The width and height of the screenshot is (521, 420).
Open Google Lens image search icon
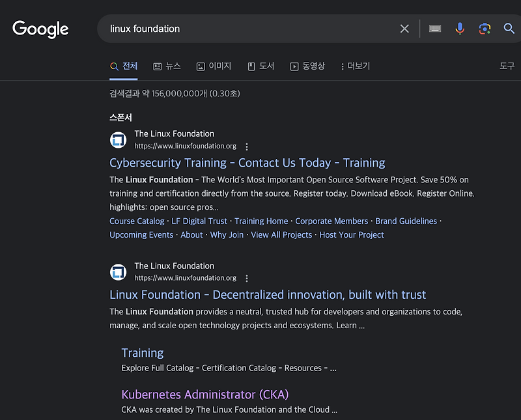point(485,29)
